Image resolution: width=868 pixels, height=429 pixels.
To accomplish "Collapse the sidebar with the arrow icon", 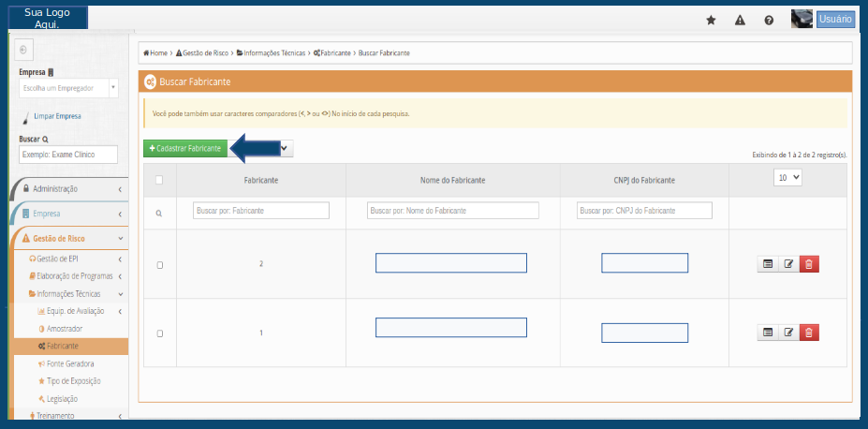I will (23, 50).
